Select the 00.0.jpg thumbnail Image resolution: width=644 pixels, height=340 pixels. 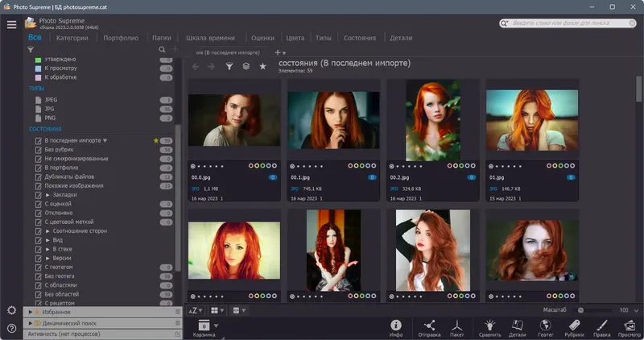[234, 118]
